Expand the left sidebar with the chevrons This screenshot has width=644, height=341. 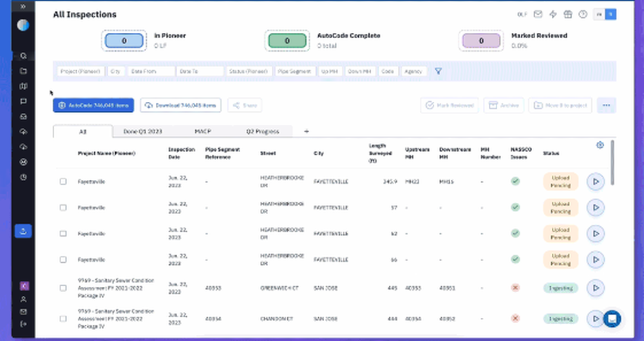point(23,6)
